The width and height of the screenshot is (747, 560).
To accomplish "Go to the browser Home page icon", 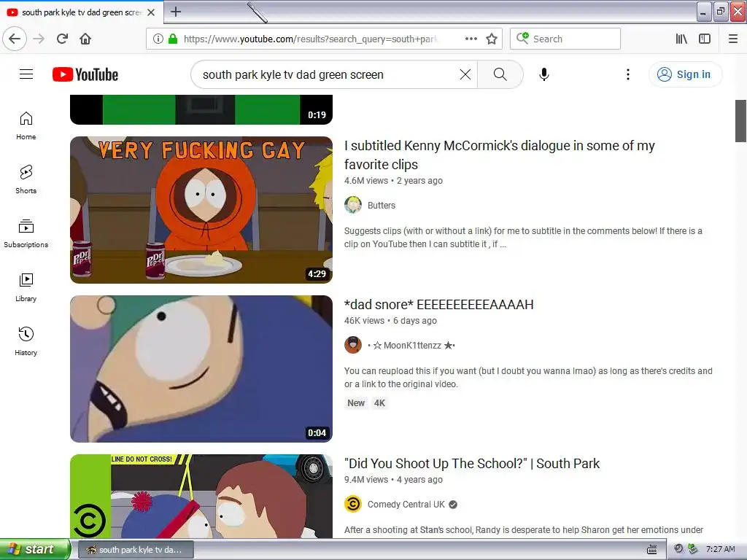I will [85, 39].
